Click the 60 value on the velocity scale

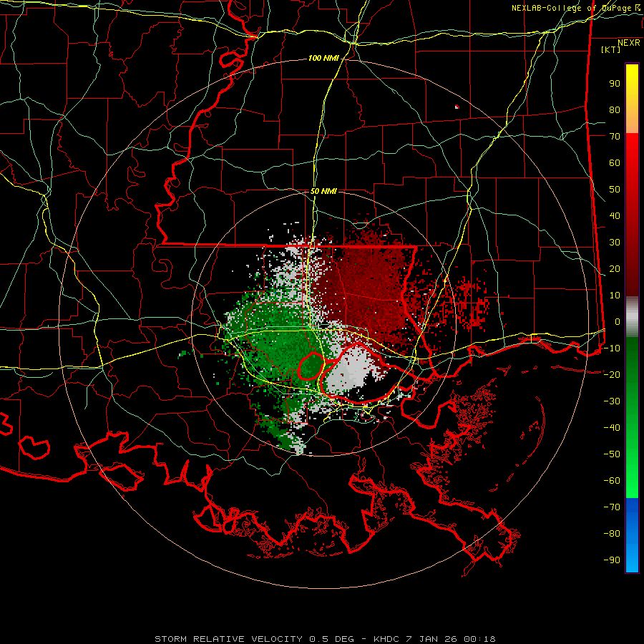(615, 163)
